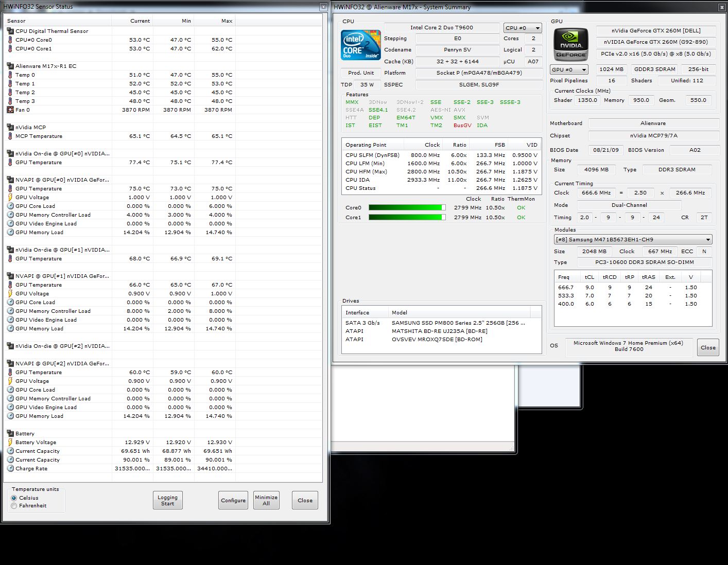Click the Interface column header in Drives
Image resolution: width=728 pixels, height=565 pixels.
click(x=365, y=312)
